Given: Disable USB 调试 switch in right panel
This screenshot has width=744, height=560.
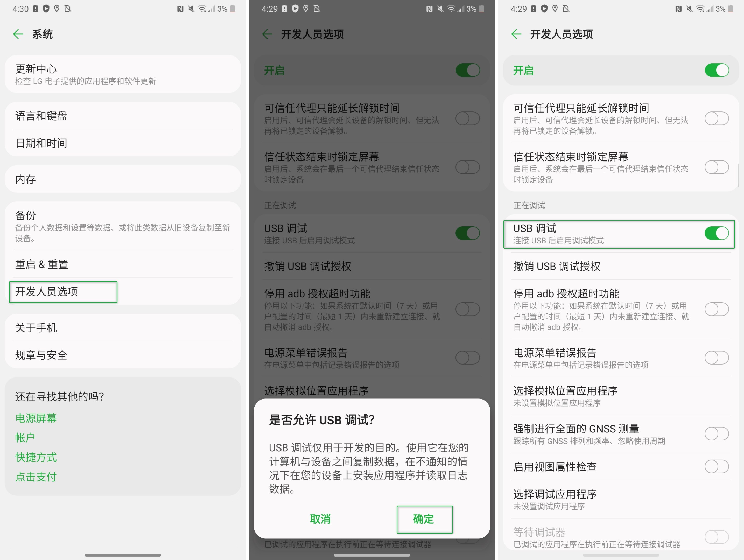Looking at the screenshot, I should coord(717,233).
